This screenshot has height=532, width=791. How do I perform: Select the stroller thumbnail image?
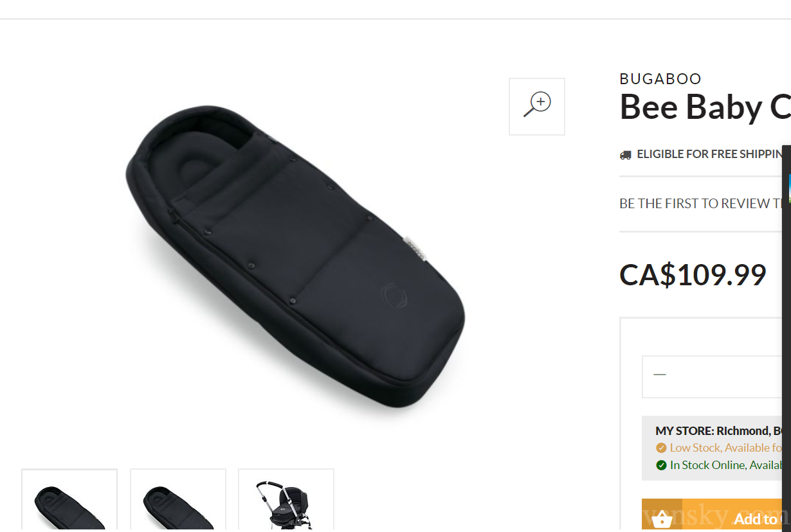286,501
